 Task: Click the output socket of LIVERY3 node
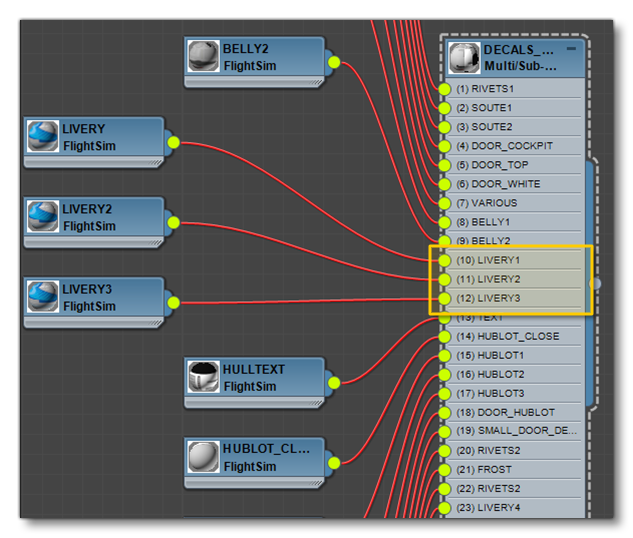(173, 302)
